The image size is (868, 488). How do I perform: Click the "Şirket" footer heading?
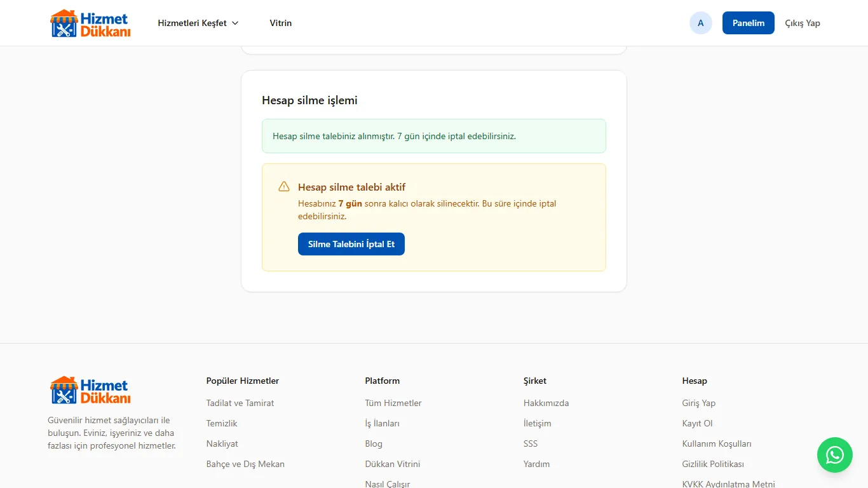[x=535, y=381]
